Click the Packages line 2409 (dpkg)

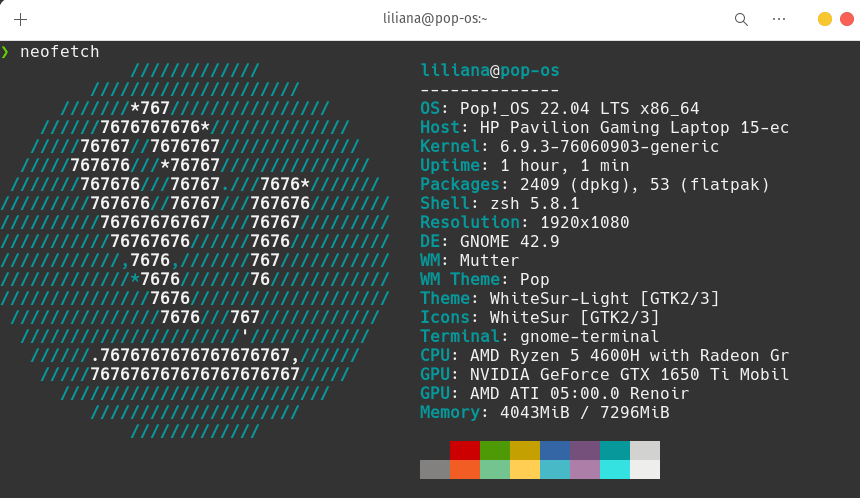[595, 185]
